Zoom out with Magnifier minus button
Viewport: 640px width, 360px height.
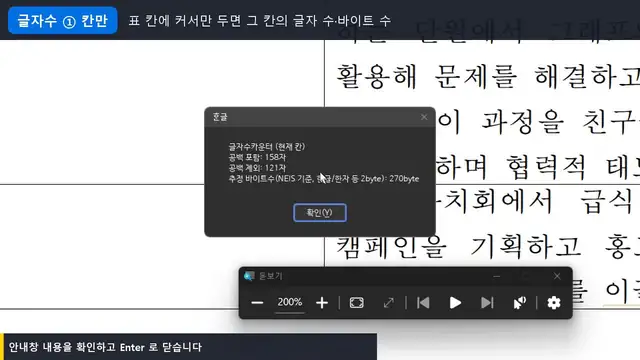257,303
